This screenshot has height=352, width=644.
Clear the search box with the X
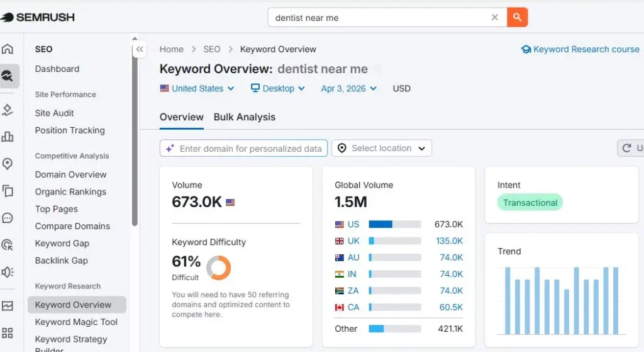494,17
